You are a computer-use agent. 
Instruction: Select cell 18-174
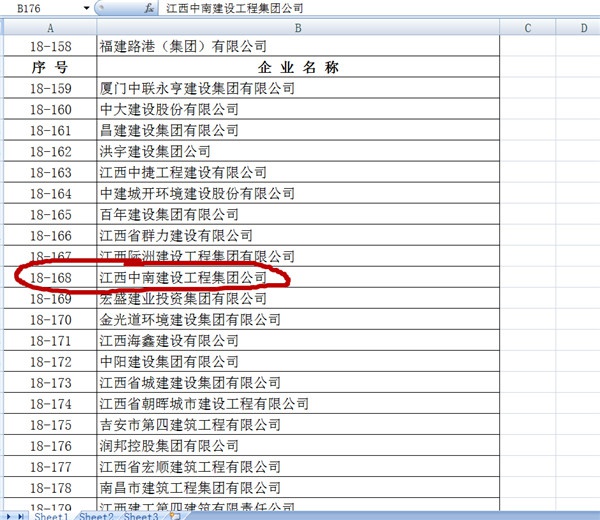coord(50,403)
